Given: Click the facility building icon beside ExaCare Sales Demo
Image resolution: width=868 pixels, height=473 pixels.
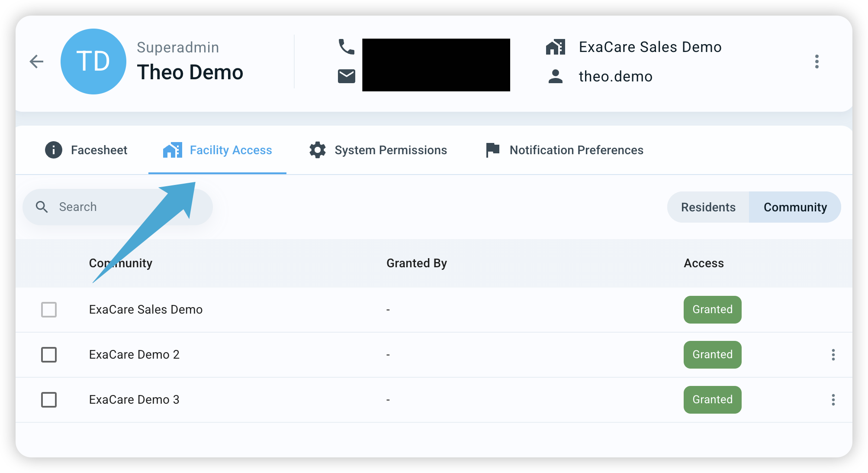Looking at the screenshot, I should pos(556,47).
